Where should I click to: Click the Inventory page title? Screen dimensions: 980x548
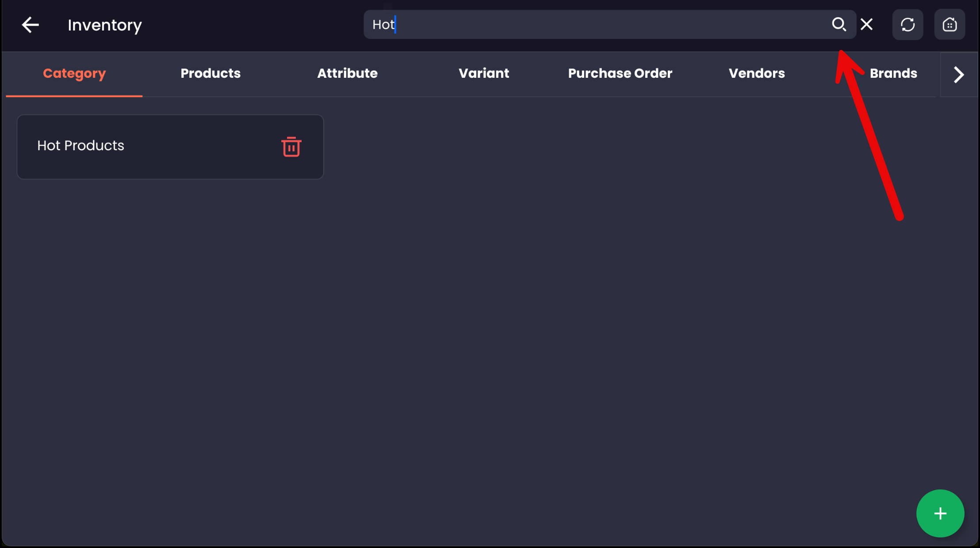tap(105, 25)
